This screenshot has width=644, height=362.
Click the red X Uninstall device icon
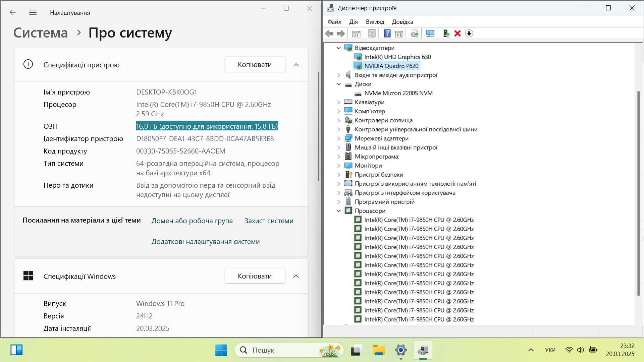[458, 34]
